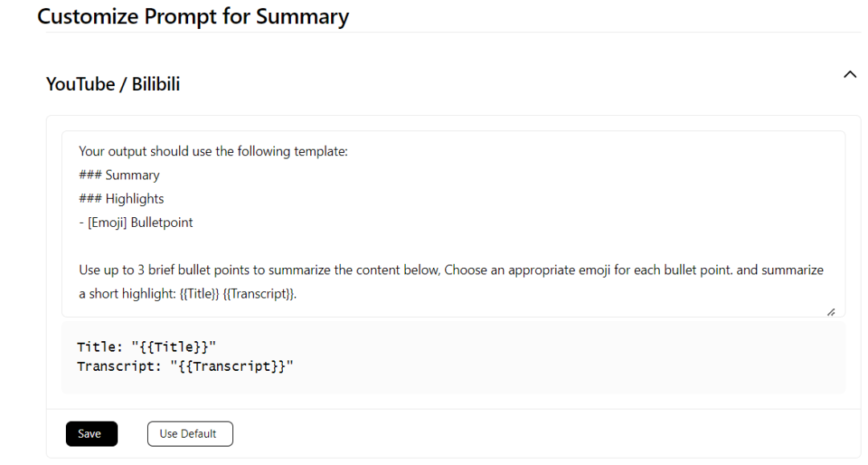Place cursor on the '### Highlights' line
Viewport: 868px width, 465px height.
click(x=121, y=199)
